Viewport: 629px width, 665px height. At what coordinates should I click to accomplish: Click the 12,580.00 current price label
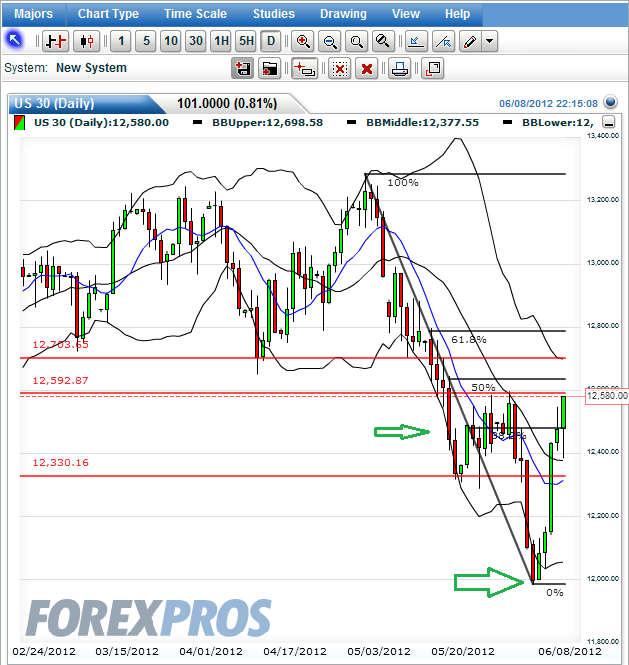point(607,396)
